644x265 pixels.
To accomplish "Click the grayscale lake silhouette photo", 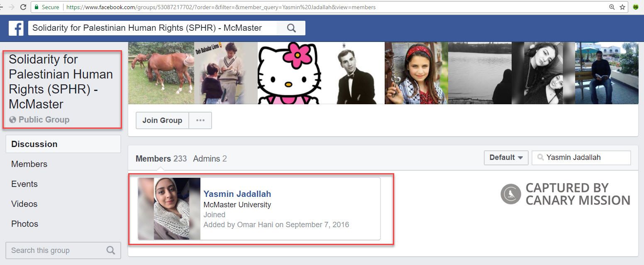I will coord(480,73).
